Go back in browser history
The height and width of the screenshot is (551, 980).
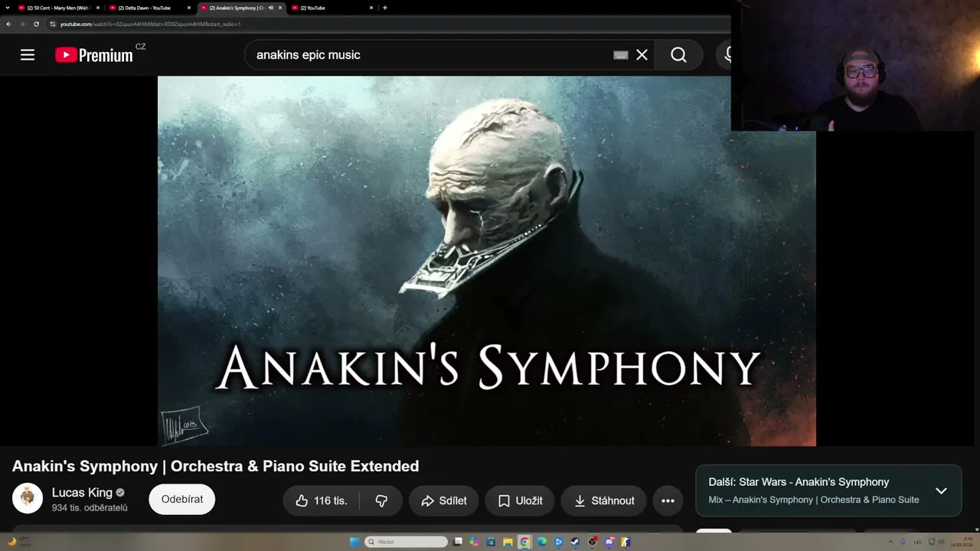pyautogui.click(x=8, y=24)
